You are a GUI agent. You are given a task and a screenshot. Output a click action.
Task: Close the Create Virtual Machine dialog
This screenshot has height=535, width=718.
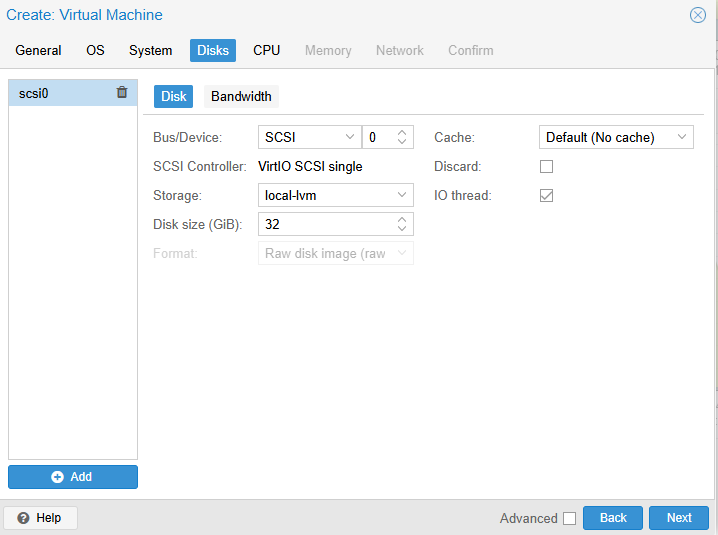(698, 15)
